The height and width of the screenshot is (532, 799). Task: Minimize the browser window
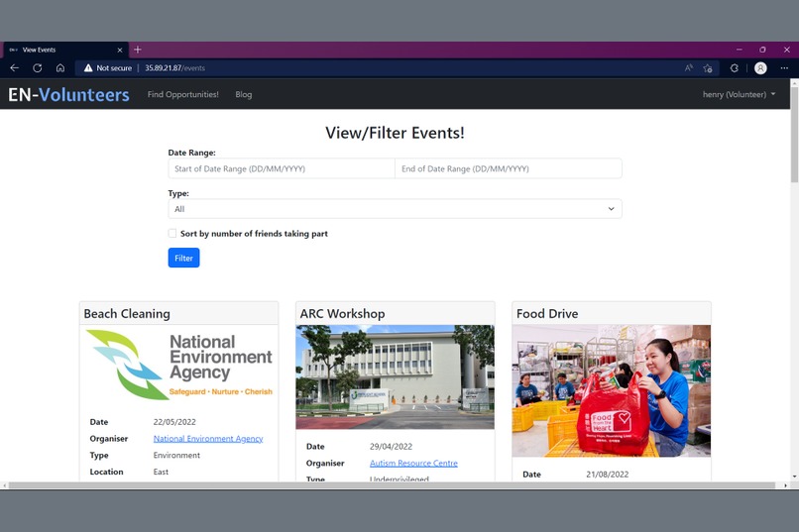pyautogui.click(x=739, y=50)
